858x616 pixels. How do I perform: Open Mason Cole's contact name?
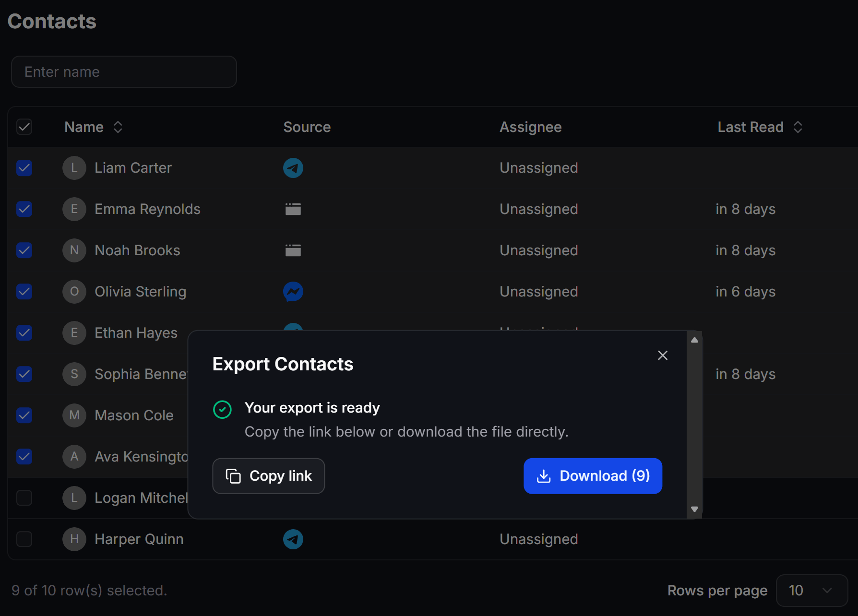tap(134, 415)
